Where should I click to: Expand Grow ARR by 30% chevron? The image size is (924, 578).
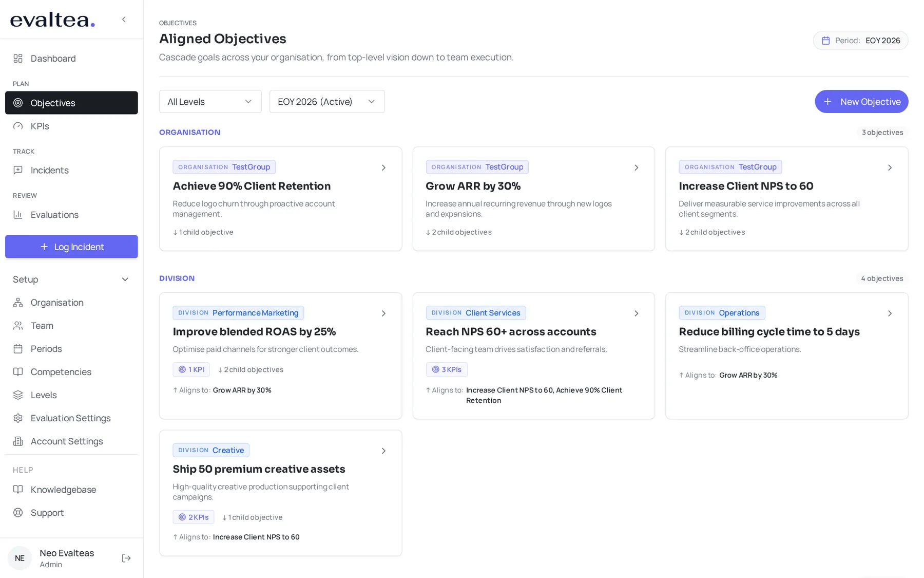[x=637, y=168]
